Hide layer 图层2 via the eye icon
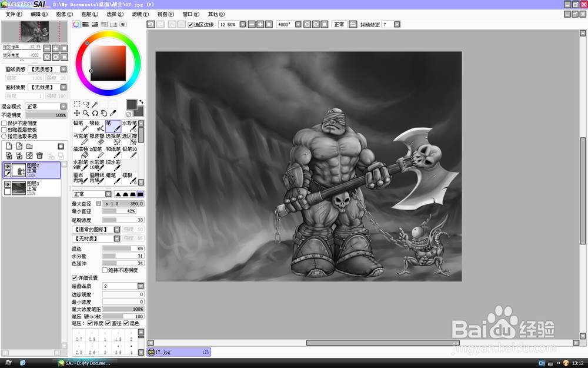Viewport: 588px width, 368px height. (8, 167)
